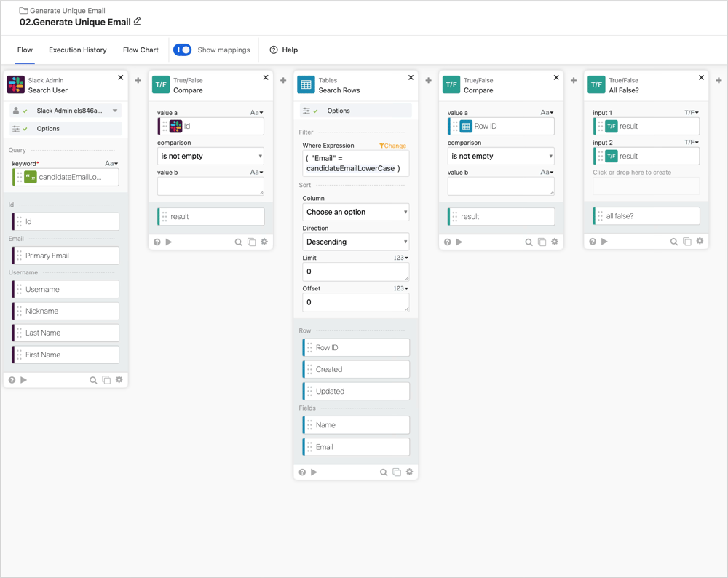728x578 pixels.
Task: Disable the Show mappings toggle
Action: click(182, 50)
